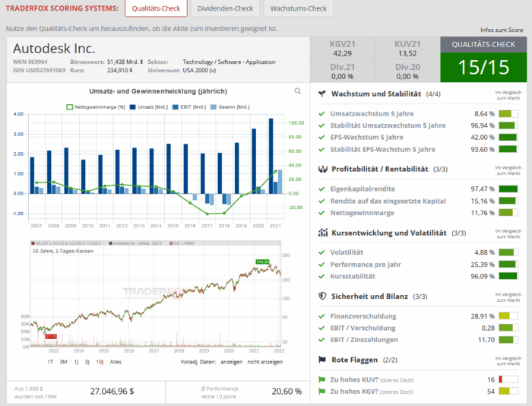Click the chart icon beside Kursentwicklung und Volatilität
The width and height of the screenshot is (532, 406).
pyautogui.click(x=323, y=233)
